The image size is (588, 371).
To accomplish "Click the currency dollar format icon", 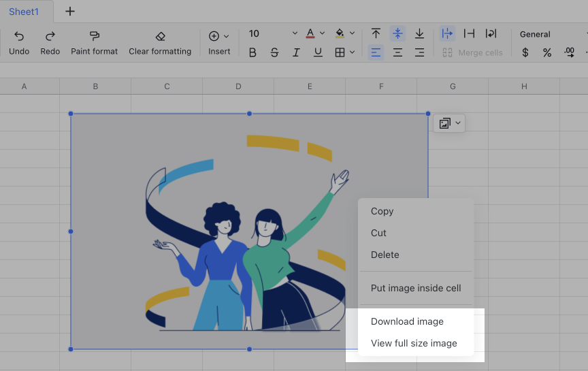I will 525,52.
